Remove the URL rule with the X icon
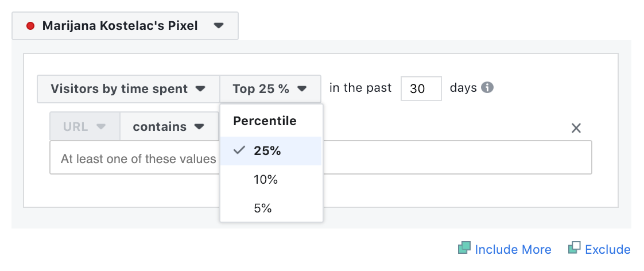This screenshot has width=644, height=271. click(576, 128)
